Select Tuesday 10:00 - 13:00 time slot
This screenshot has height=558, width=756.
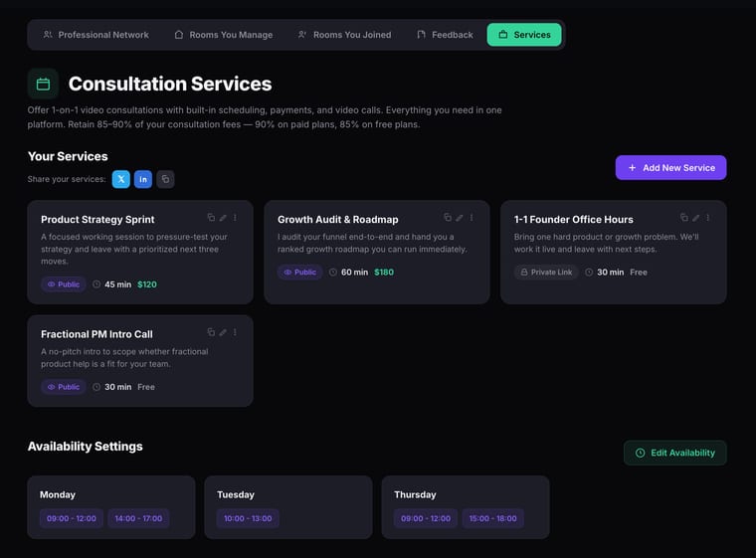[x=248, y=518]
